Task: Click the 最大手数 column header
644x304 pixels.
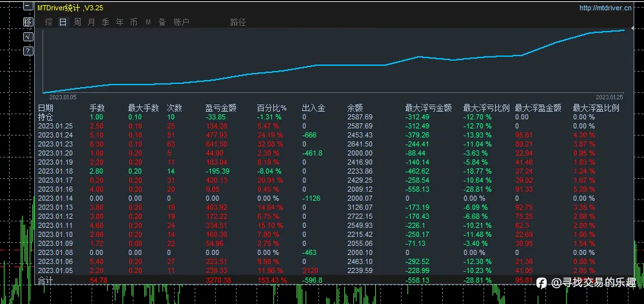Action: (143, 108)
